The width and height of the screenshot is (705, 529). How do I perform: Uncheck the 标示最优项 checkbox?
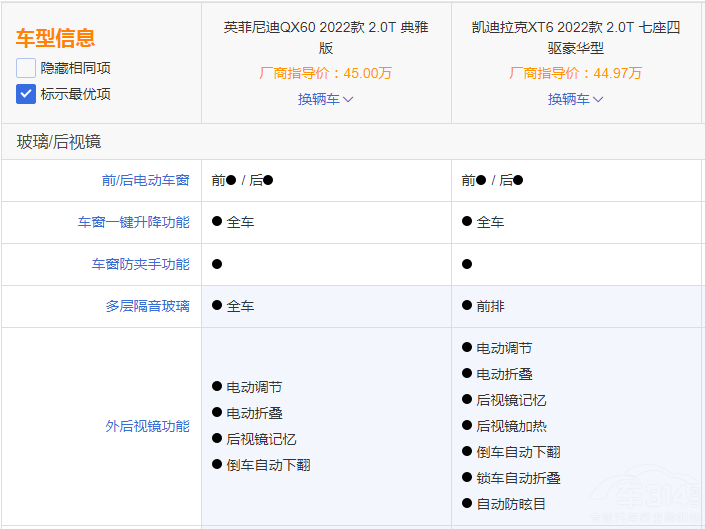(x=26, y=94)
